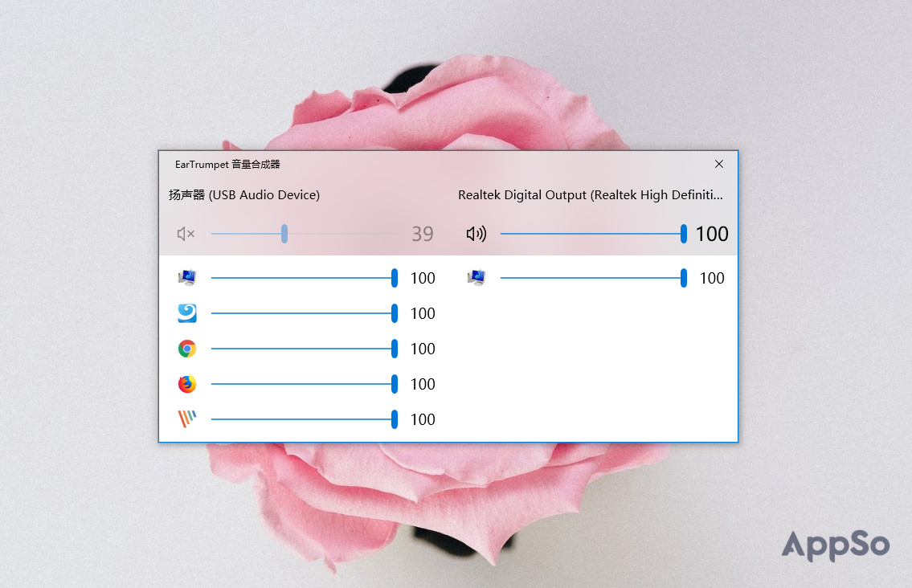Screen dimensions: 912x588
Task: Click the Realtek master volume value 100
Action: (712, 234)
